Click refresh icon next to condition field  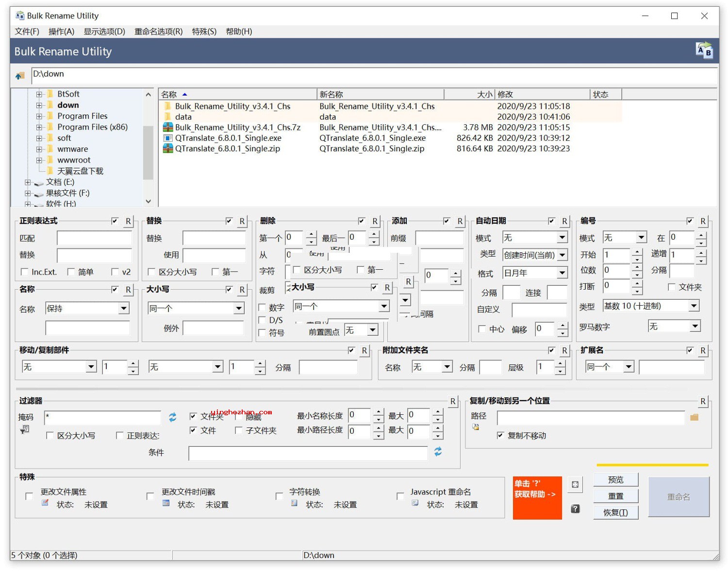pyautogui.click(x=438, y=452)
